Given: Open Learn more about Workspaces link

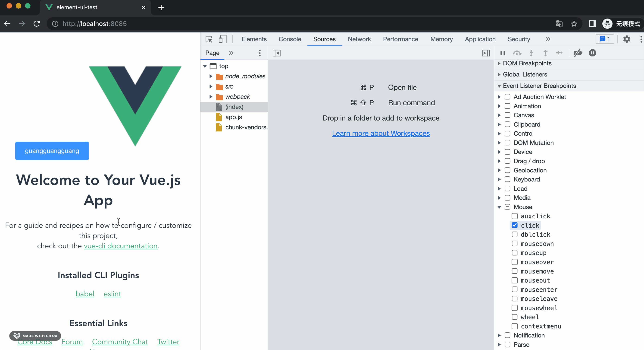Looking at the screenshot, I should pos(381,133).
